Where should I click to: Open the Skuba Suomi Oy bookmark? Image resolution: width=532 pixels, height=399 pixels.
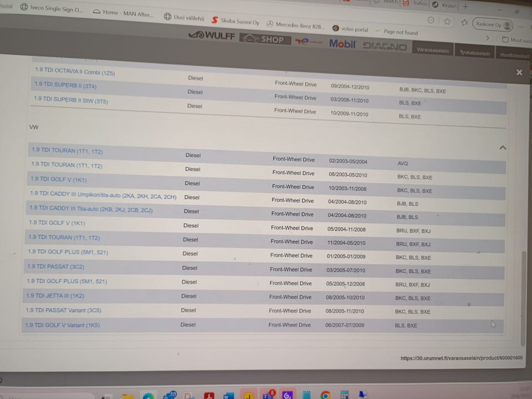[x=235, y=21]
